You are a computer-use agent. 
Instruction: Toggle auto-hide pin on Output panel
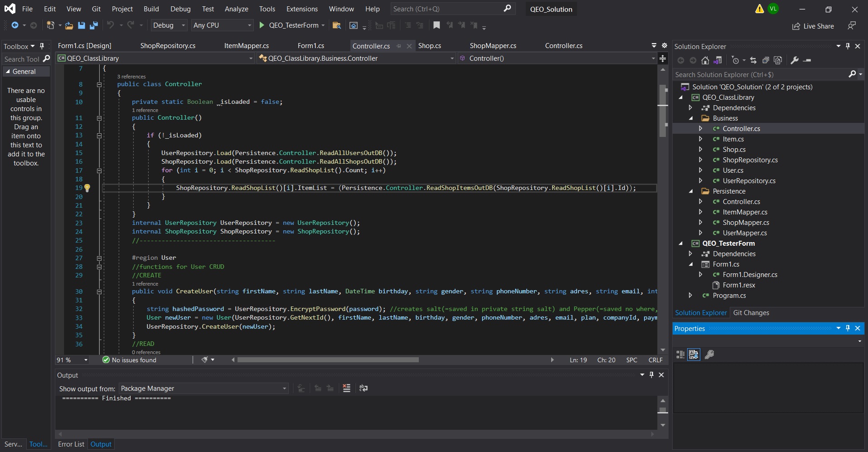click(651, 375)
